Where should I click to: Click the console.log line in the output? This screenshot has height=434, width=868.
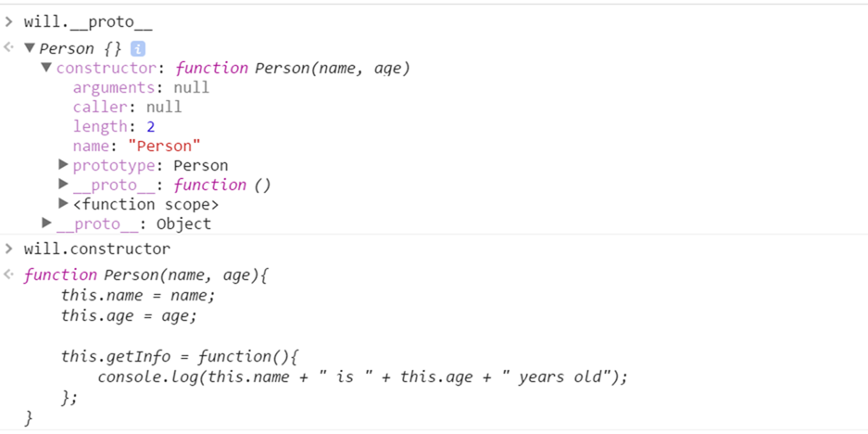coord(362,377)
